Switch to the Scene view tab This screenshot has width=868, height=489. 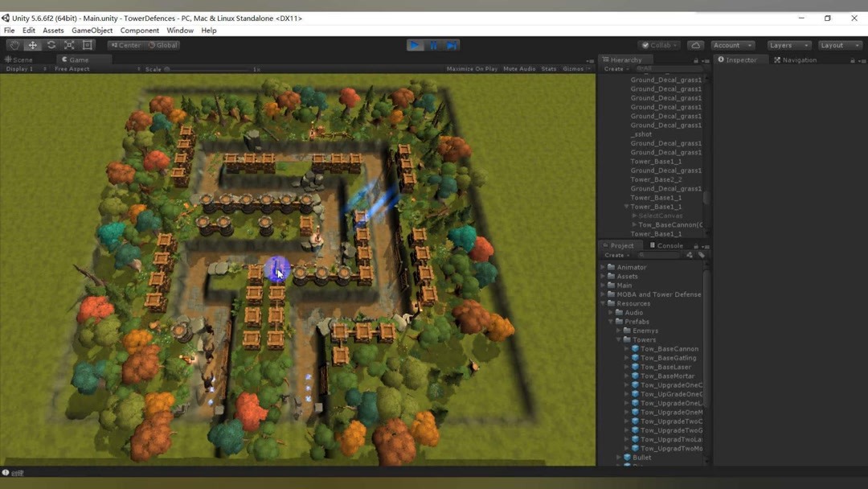click(x=18, y=59)
